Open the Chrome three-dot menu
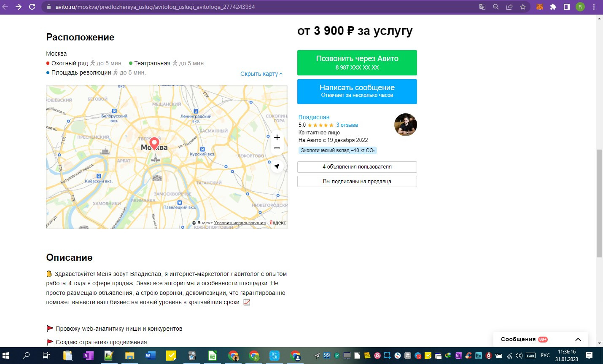Viewport: 603px width, 364px height. 594,7
